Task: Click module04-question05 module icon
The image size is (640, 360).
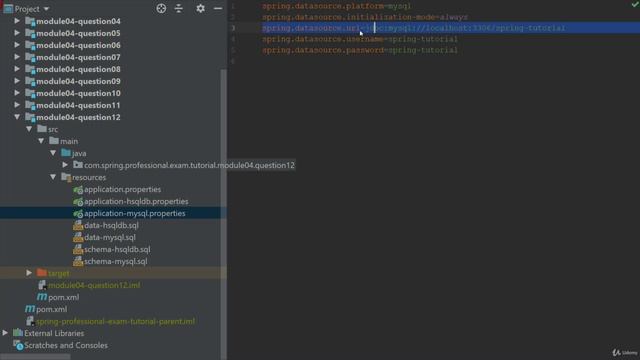Action: click(x=30, y=33)
